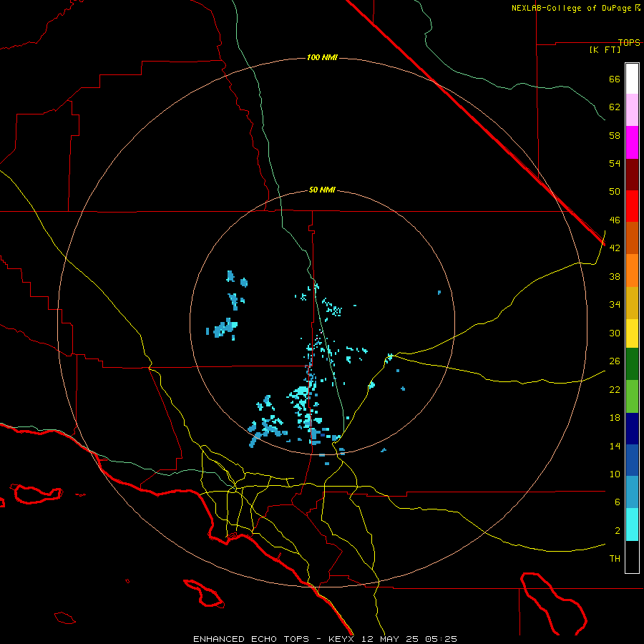
Task: Click the magenta swatch in the tops legend
Action: (632, 142)
